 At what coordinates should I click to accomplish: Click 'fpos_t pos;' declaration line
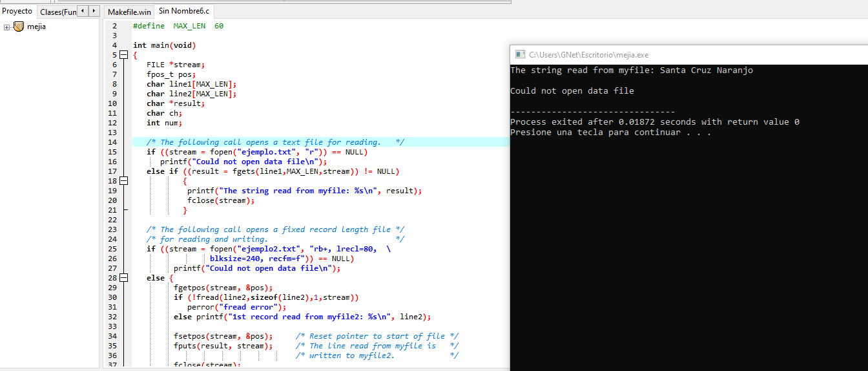tap(171, 74)
